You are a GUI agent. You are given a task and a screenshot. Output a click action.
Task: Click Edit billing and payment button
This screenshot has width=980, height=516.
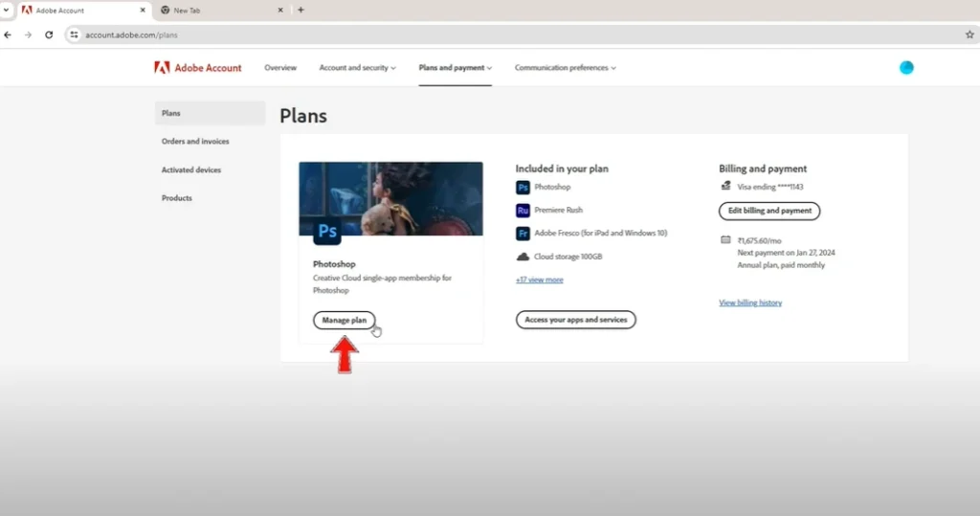point(769,211)
